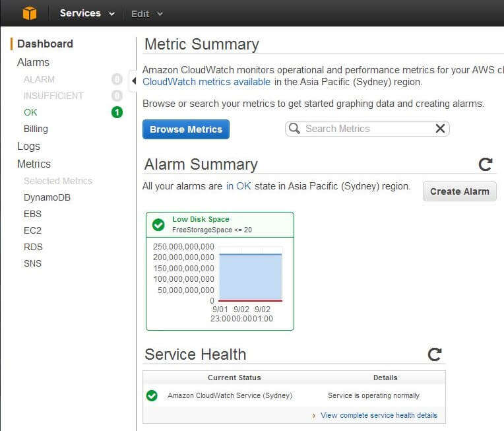The image size is (504, 431).
Task: Filter alarms by ALARM state
Action: [x=39, y=79]
